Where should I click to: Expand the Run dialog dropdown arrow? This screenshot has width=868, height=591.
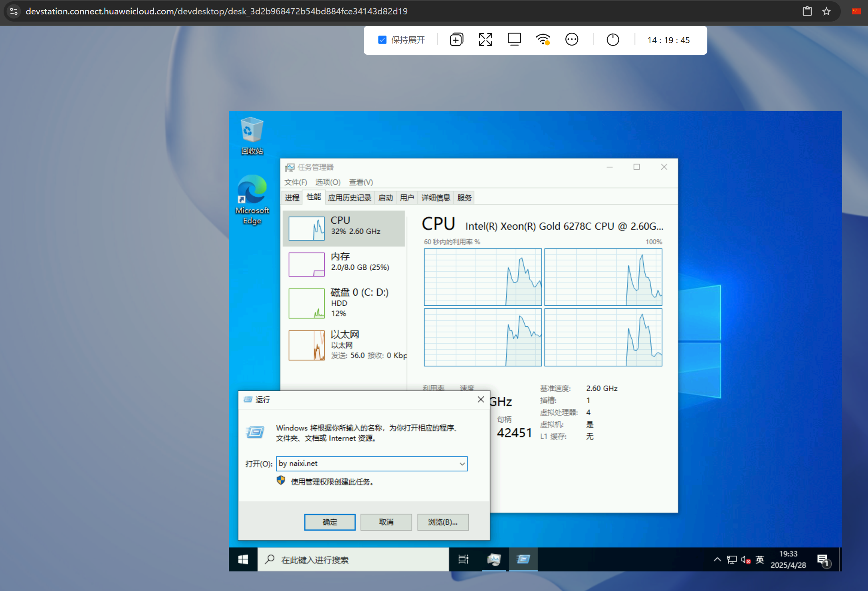(x=462, y=464)
